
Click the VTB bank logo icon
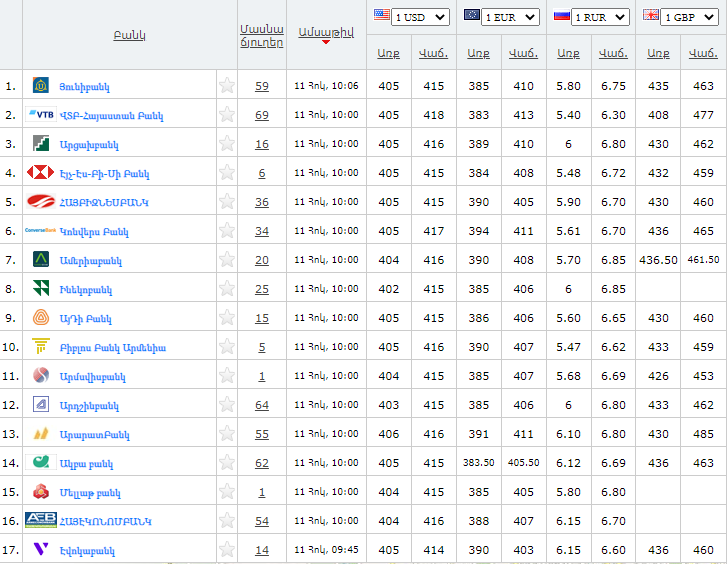pos(41,114)
